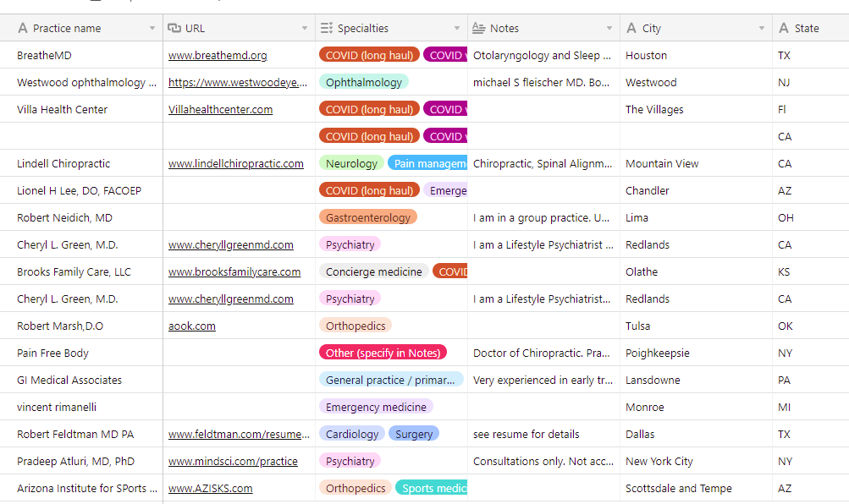Open the URL column dropdown arrow
The image size is (849, 504).
point(305,28)
